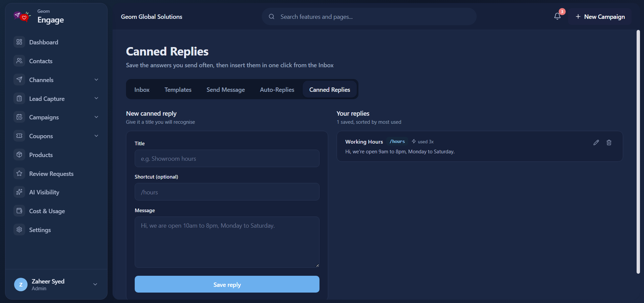Click the Working Hours reply title

(364, 142)
